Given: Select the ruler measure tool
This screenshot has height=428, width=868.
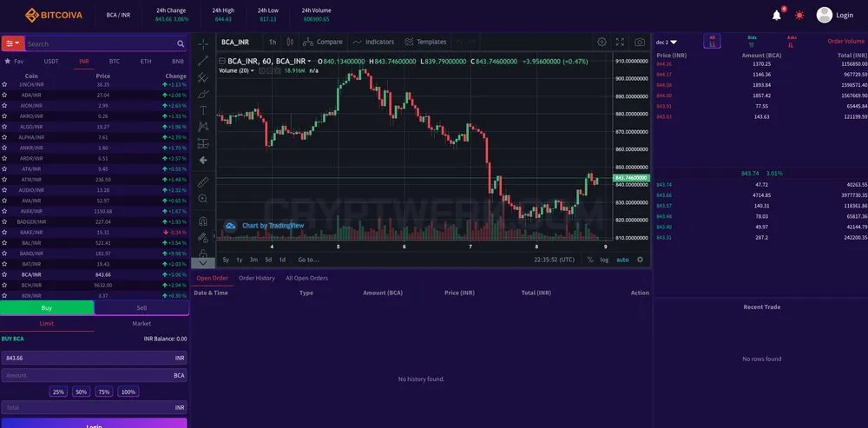Looking at the screenshot, I should point(202,181).
